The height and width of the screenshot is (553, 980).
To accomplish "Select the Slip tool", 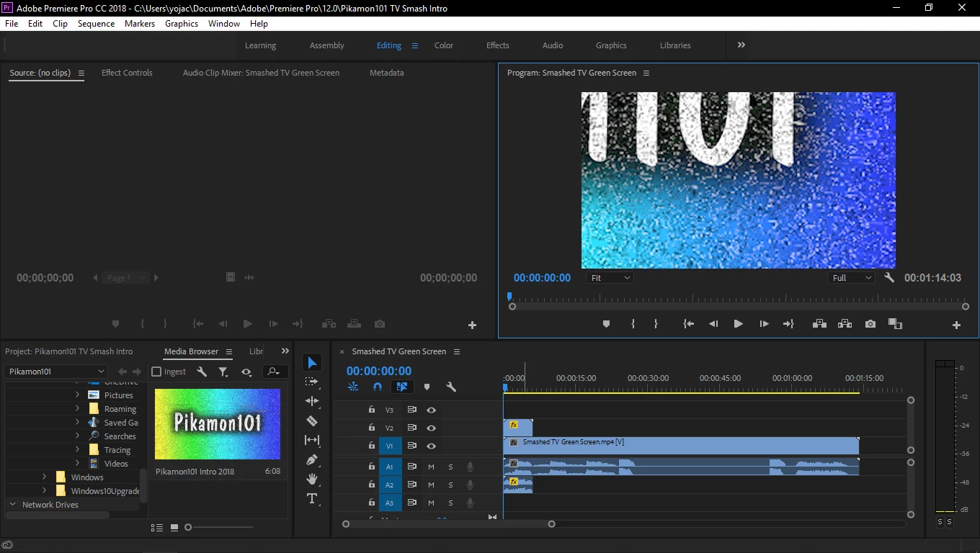I will click(x=312, y=440).
